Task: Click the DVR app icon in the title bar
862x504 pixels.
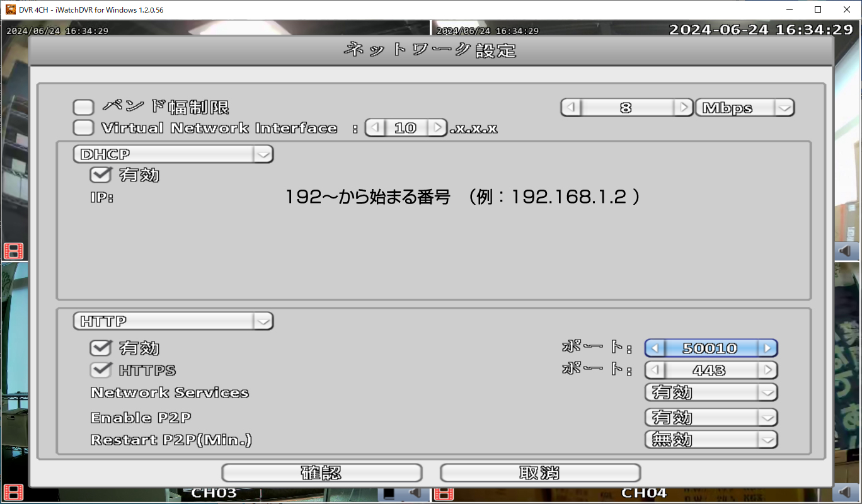Action: [x=10, y=9]
